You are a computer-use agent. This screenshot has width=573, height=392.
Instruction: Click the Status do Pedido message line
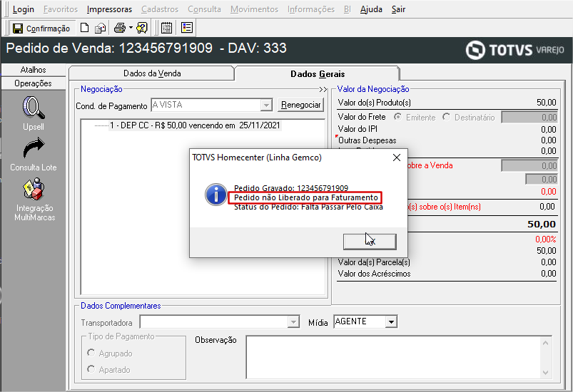tap(308, 207)
